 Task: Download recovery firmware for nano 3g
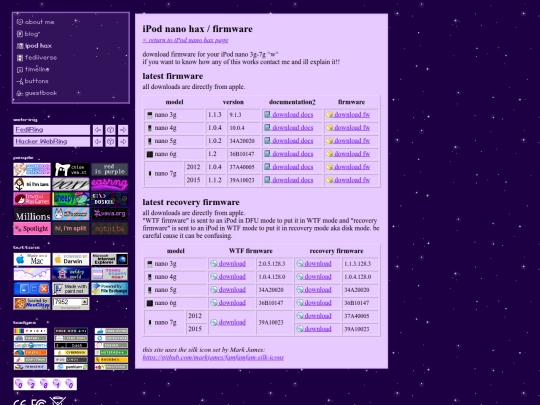pyautogui.click(x=314, y=264)
